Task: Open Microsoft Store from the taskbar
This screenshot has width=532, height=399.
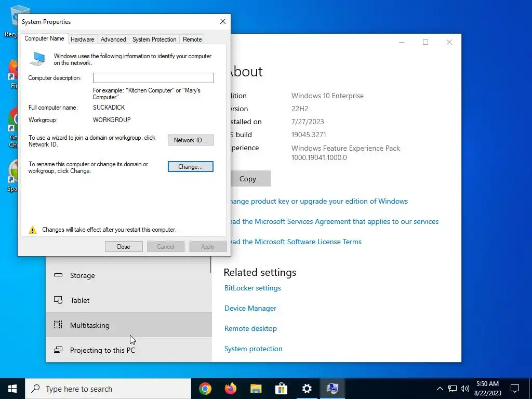Action: pos(281,389)
